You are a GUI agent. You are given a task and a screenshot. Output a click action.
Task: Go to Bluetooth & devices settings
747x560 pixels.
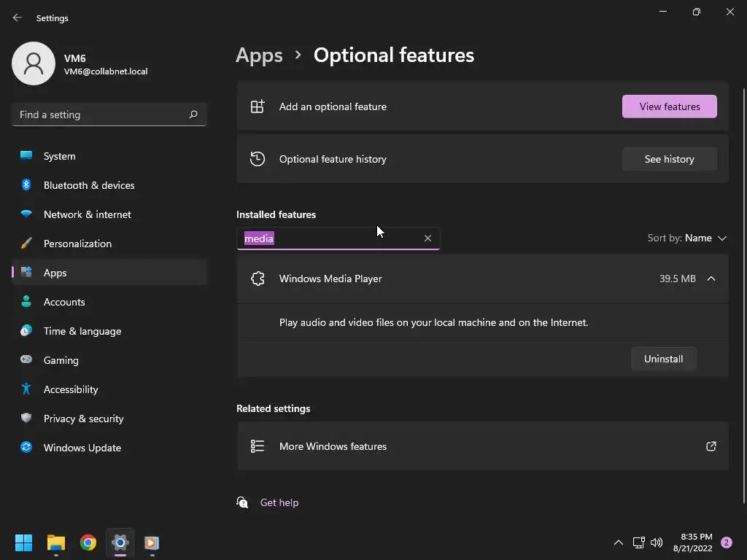[x=89, y=185]
